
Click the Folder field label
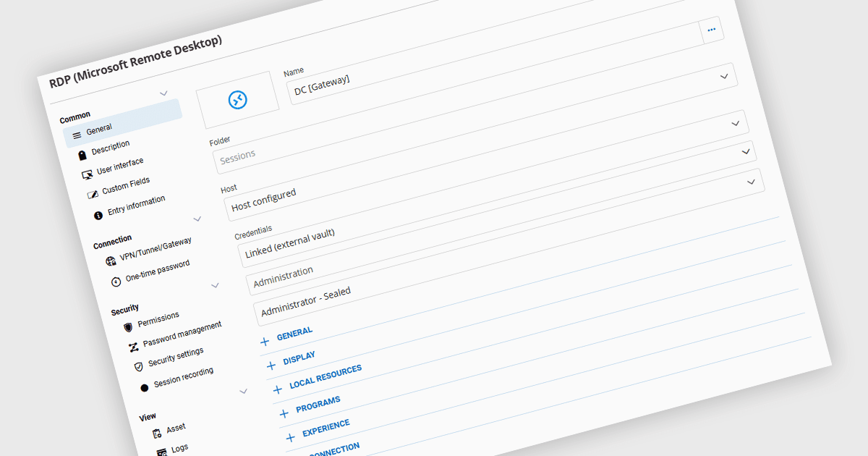tap(220, 140)
